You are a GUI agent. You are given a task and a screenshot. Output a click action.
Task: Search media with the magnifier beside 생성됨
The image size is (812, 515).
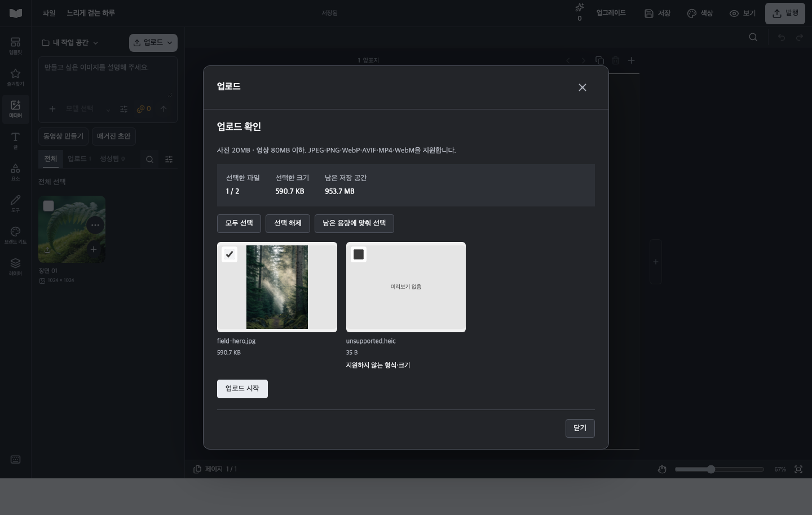tap(149, 160)
